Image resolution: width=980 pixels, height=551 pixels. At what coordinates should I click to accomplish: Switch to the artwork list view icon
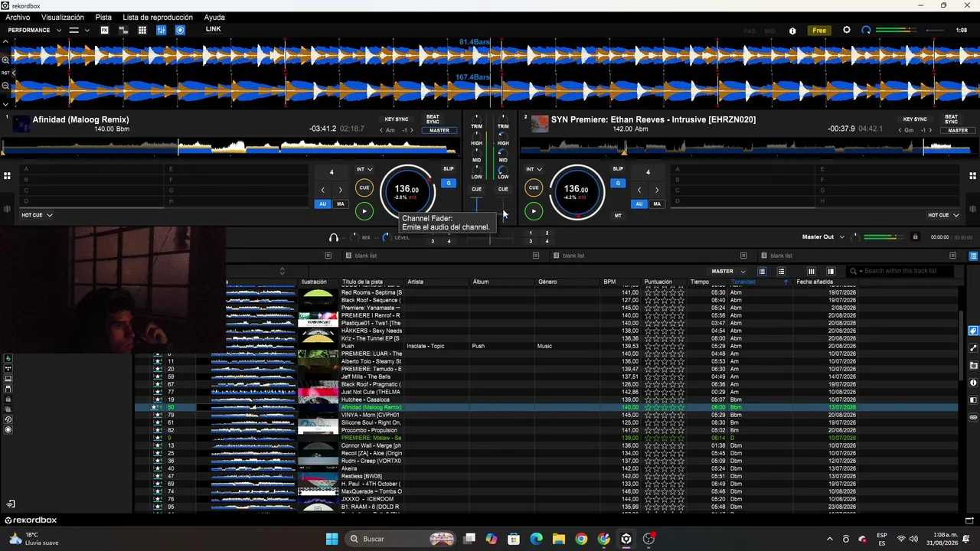[x=781, y=271]
